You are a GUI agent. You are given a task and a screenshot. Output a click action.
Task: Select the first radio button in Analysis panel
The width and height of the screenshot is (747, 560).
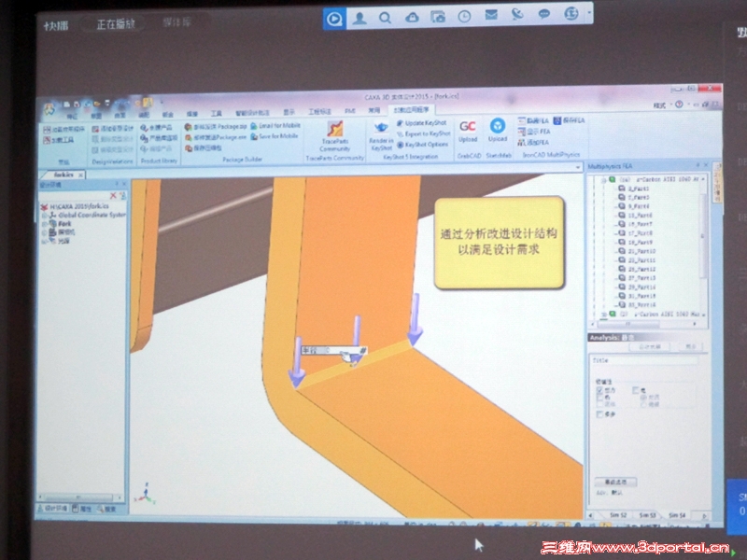[643, 398]
